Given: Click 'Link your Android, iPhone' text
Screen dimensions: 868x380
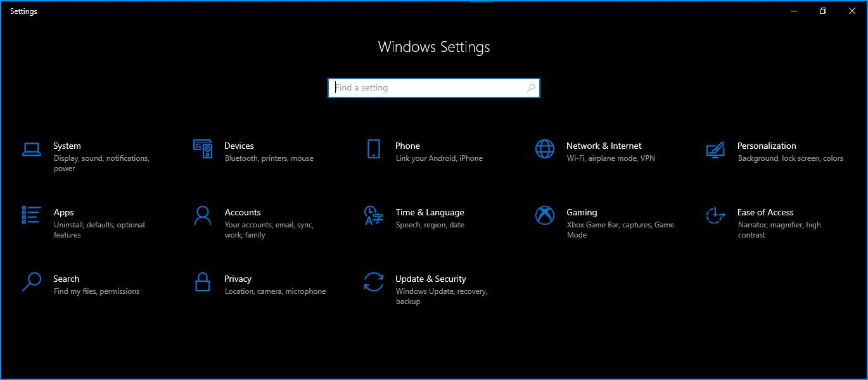Looking at the screenshot, I should click(x=439, y=158).
